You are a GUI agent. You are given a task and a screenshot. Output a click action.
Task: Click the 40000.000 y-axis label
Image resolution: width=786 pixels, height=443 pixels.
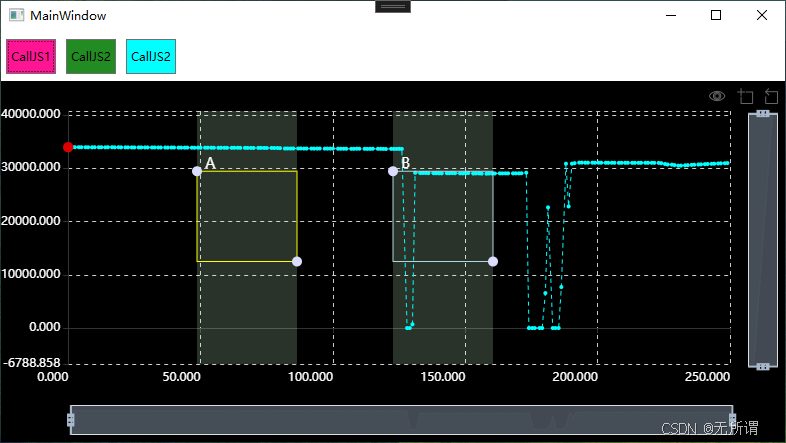pos(31,114)
